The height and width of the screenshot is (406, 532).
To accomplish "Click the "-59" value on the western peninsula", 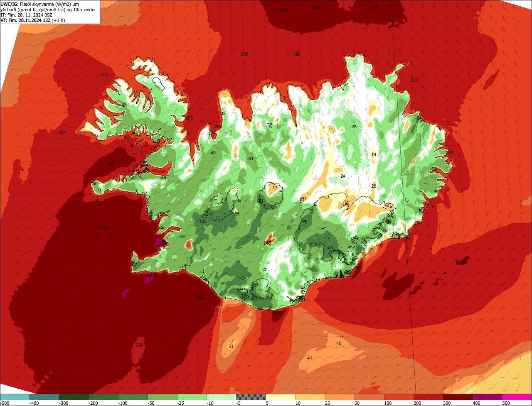I will [163, 178].
